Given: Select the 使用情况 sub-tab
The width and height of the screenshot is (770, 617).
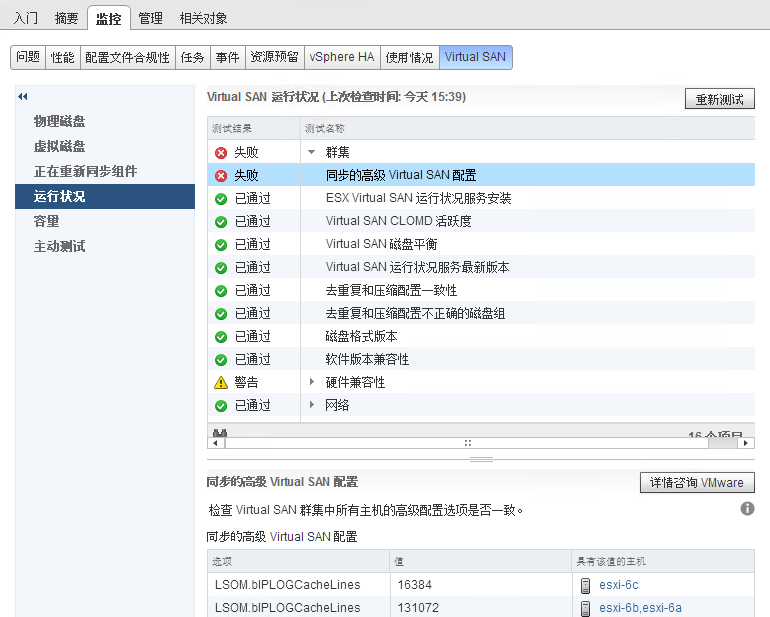Looking at the screenshot, I should point(410,57).
